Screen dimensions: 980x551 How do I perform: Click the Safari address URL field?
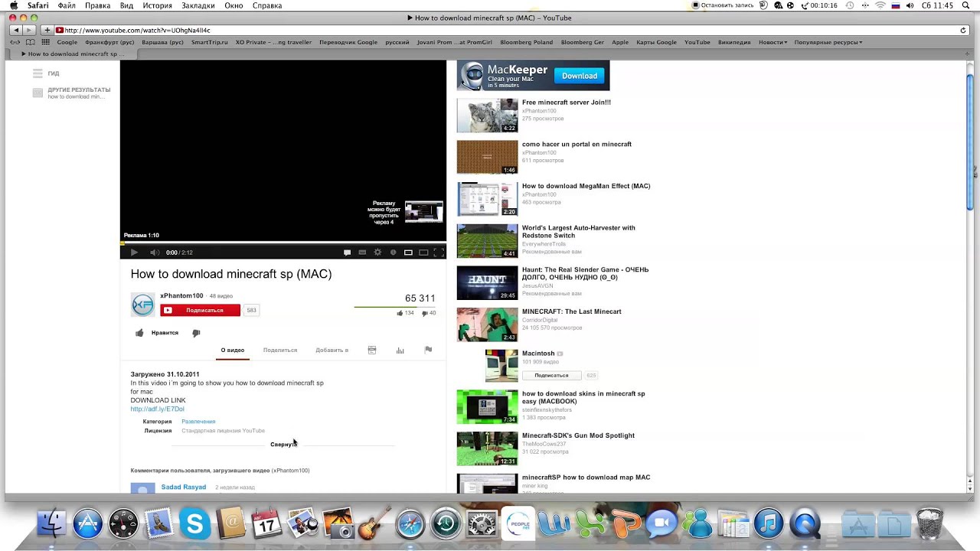[505, 31]
